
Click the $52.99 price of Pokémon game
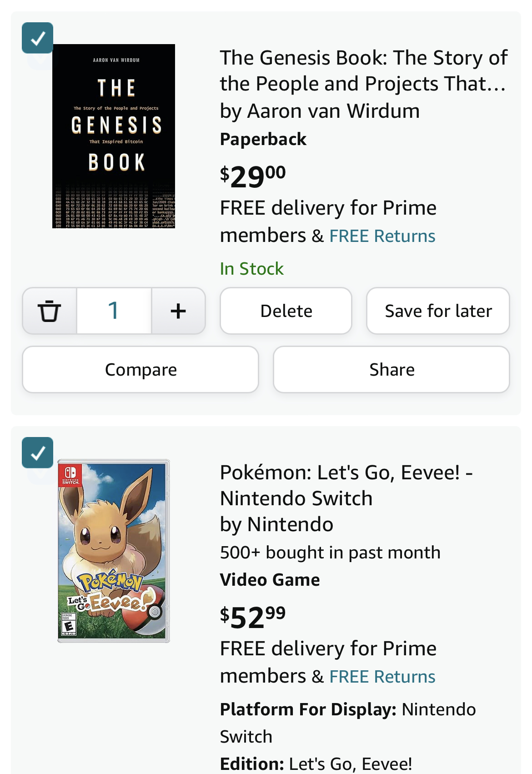tap(253, 617)
